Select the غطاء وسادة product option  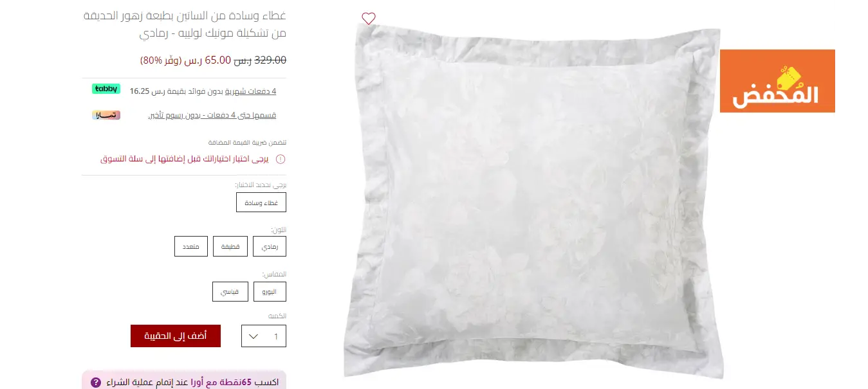click(x=261, y=203)
